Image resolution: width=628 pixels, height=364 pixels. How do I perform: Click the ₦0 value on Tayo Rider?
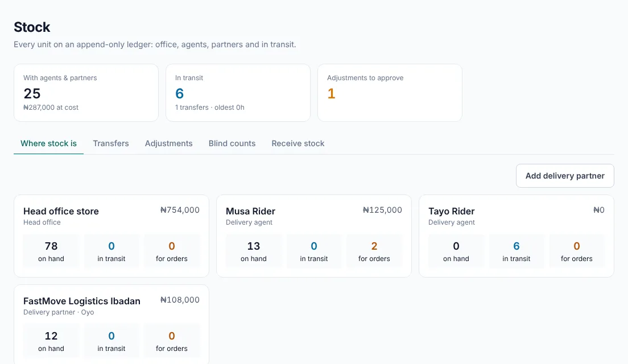pyautogui.click(x=599, y=210)
